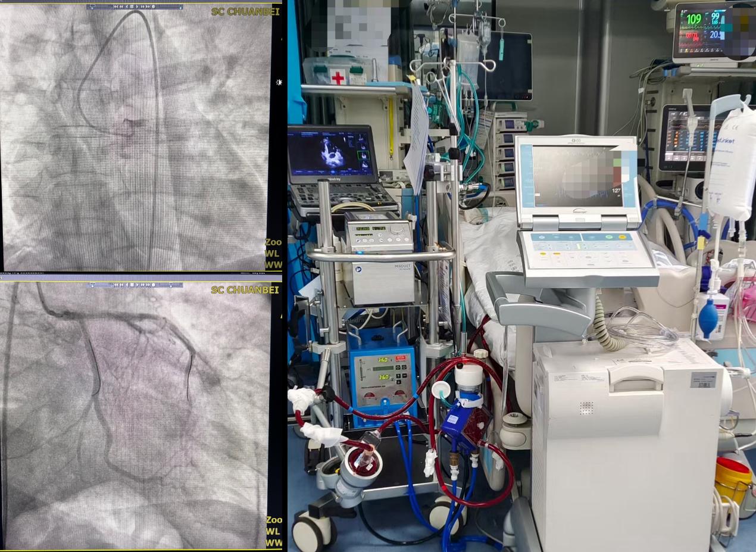756x552 pixels.
Task: Jump to last frame in bottom angiogram
Action: coord(148,285)
